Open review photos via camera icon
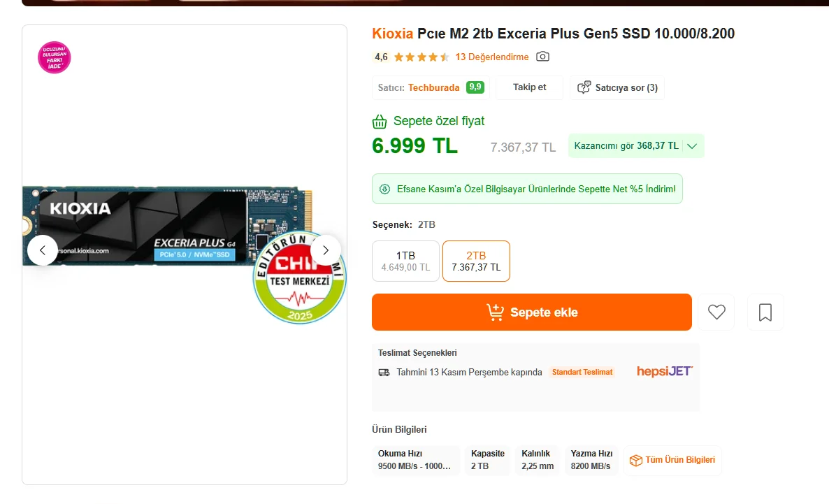 542,57
